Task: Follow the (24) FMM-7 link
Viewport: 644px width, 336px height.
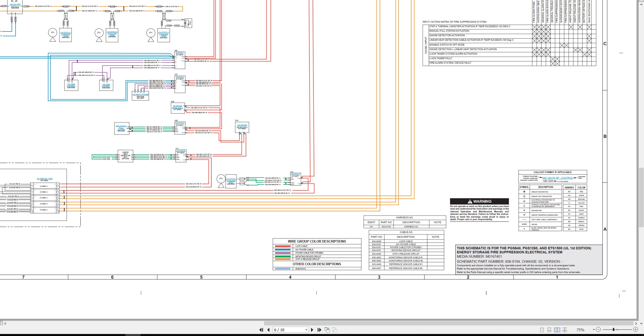Action: point(296,174)
